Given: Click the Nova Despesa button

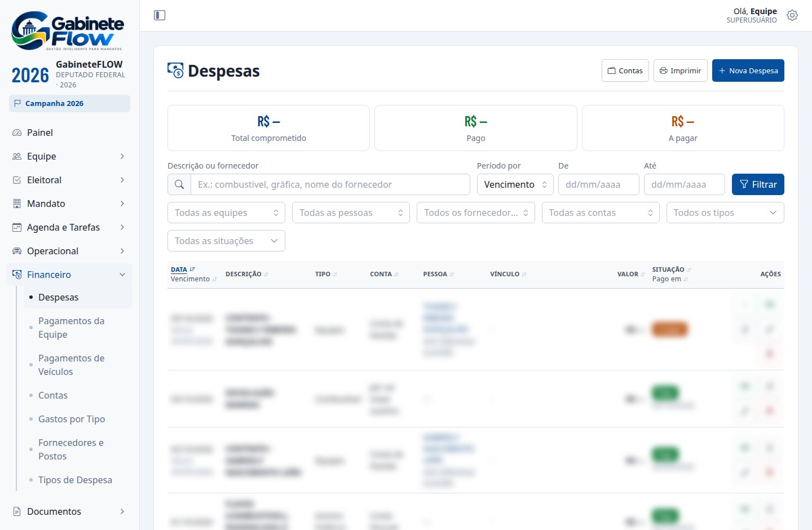Looking at the screenshot, I should click(x=748, y=70).
